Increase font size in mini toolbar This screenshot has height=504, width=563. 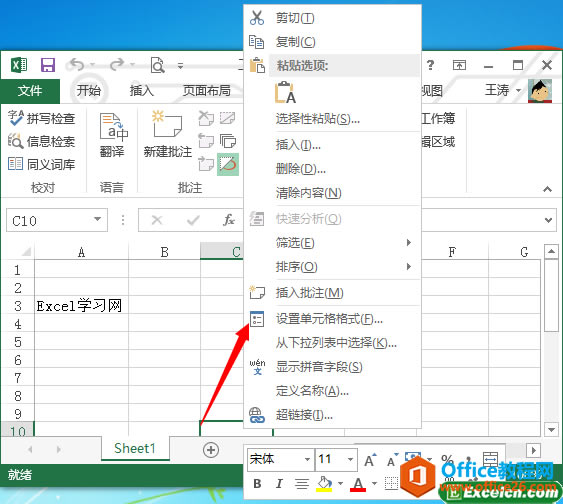pyautogui.click(x=370, y=459)
